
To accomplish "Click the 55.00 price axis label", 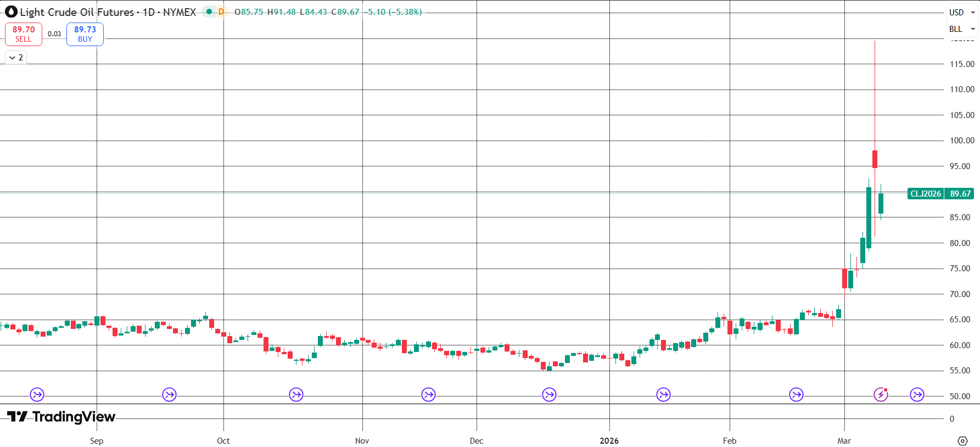I will pos(960,371).
